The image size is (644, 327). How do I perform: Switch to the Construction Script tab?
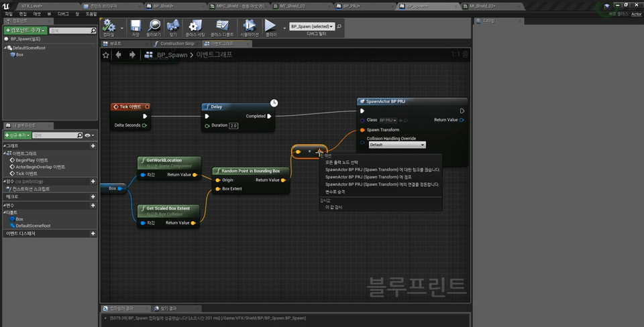(176, 44)
